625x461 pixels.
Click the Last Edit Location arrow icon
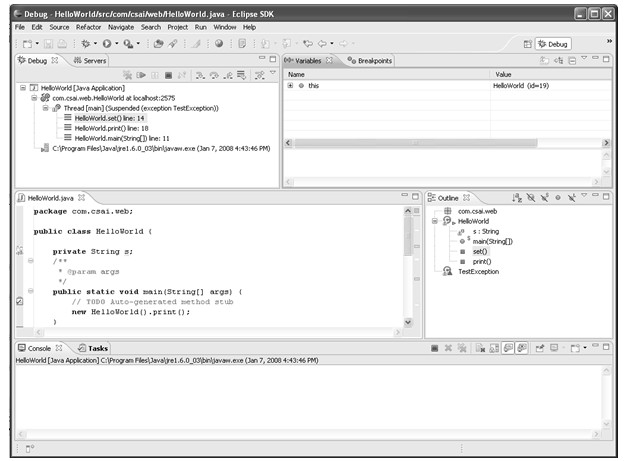point(308,43)
